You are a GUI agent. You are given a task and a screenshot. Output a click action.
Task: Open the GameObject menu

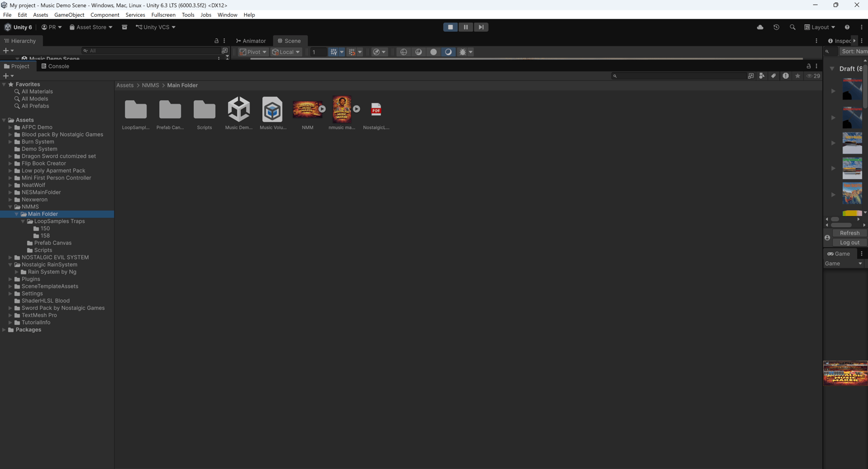tap(69, 15)
